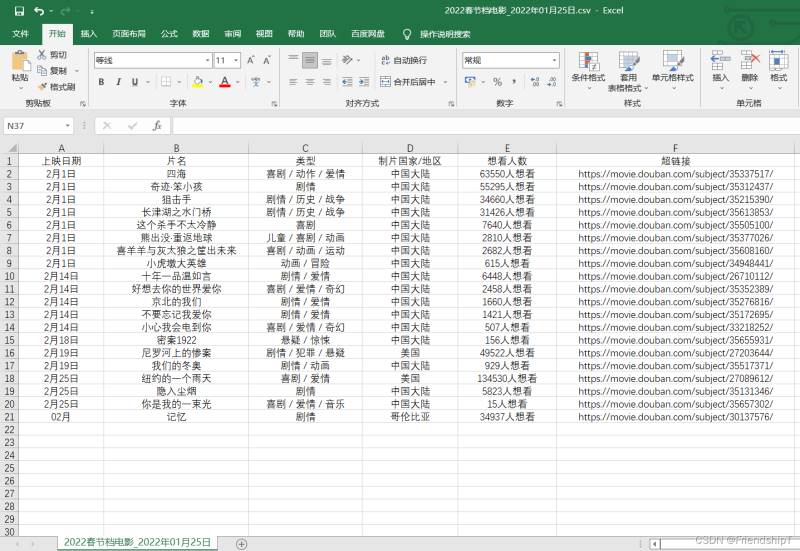
Task: Expand the fill color dropdown arrow
Action: (210, 82)
